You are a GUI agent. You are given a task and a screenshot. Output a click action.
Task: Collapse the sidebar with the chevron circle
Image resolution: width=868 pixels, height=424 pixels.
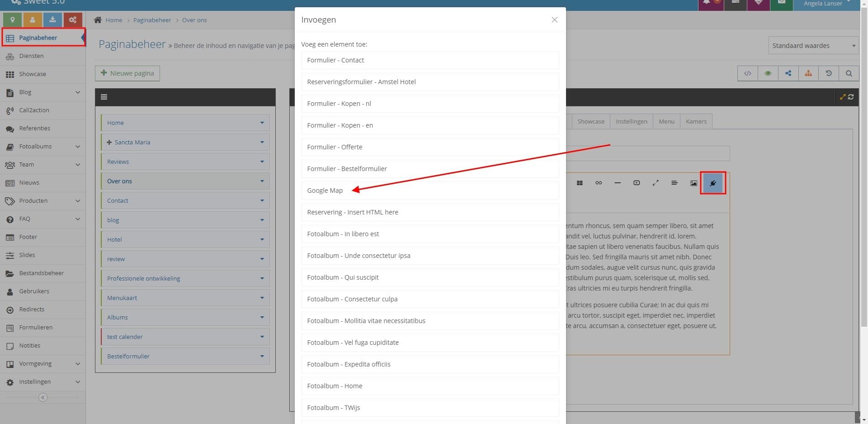tap(43, 397)
